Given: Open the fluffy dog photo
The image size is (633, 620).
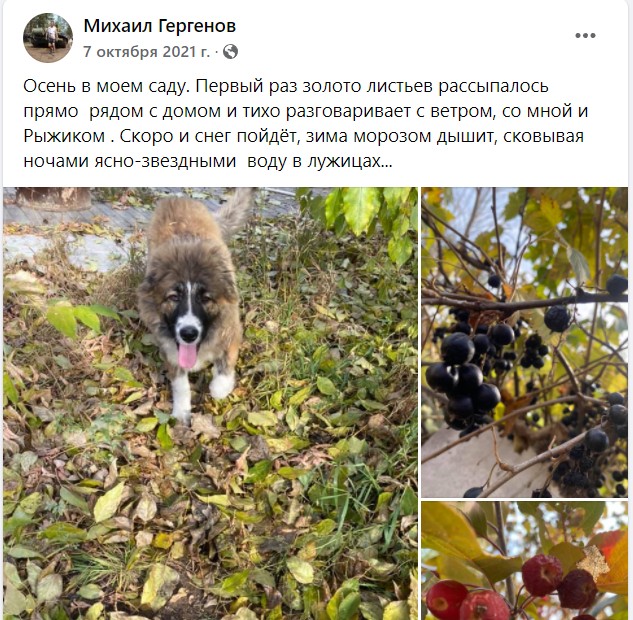Looking at the screenshot, I should pos(210,403).
